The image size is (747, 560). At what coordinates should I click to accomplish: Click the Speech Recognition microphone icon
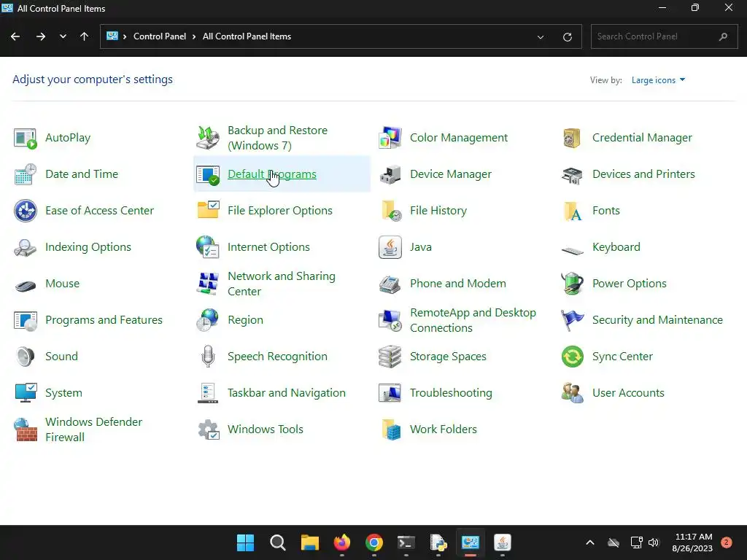click(x=208, y=357)
